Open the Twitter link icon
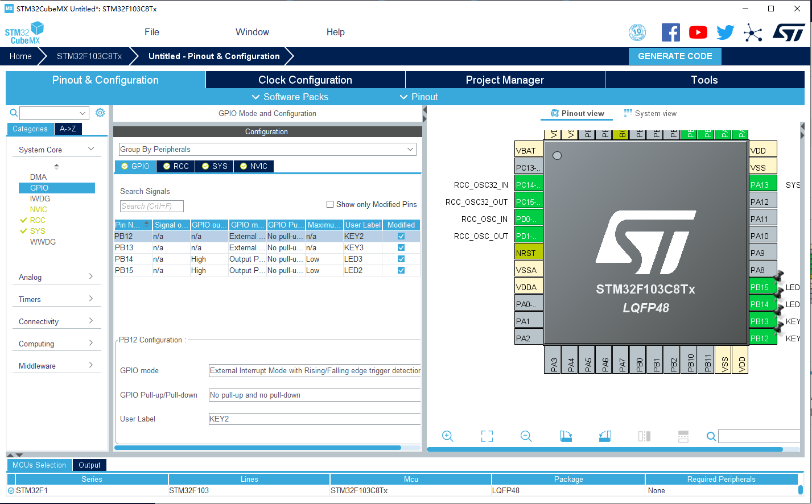Viewport: 812px width, 504px height. click(726, 32)
